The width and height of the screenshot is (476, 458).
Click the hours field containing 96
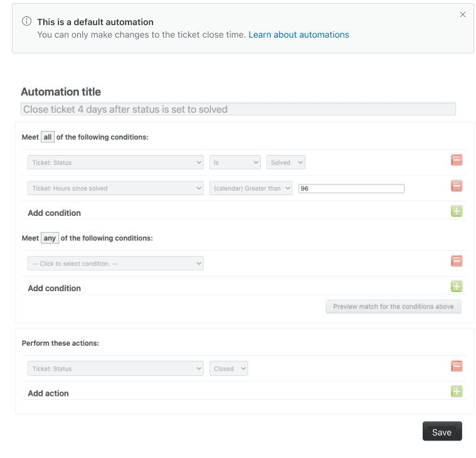(351, 189)
